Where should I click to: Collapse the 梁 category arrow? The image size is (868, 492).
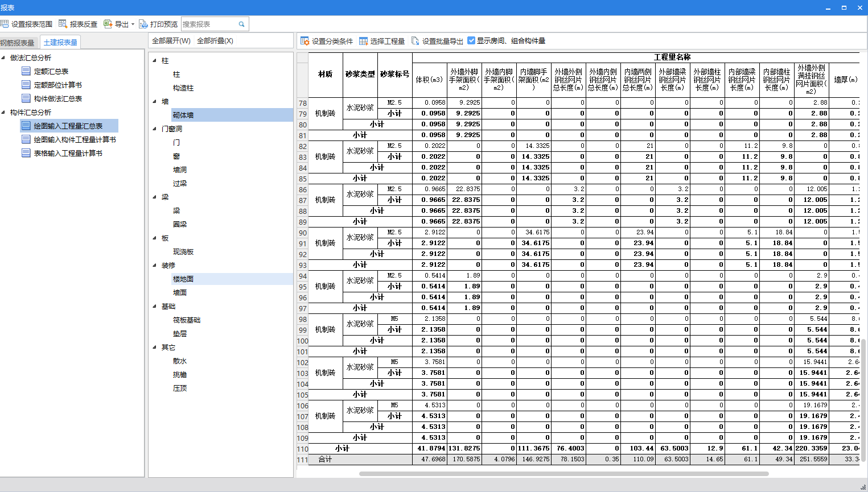[155, 197]
